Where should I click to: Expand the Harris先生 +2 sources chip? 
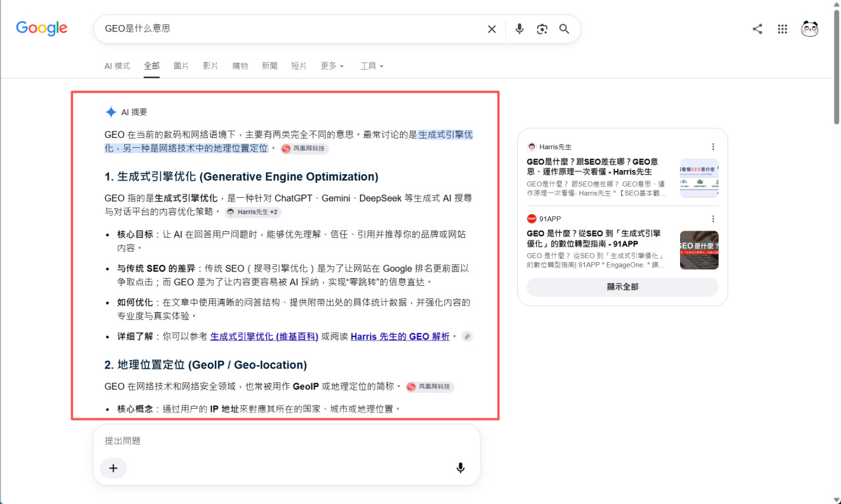[x=254, y=212]
